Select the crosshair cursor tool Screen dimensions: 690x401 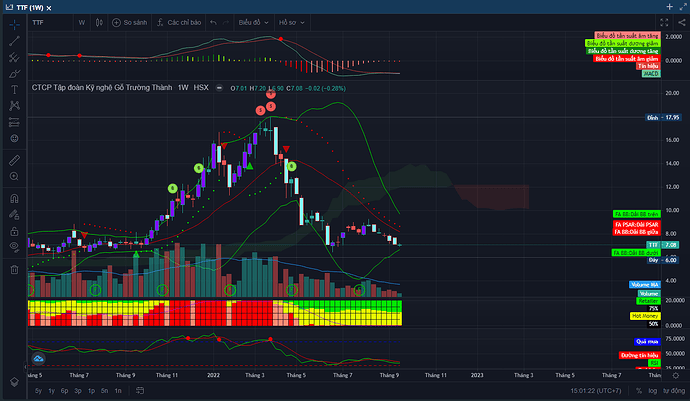(14, 25)
